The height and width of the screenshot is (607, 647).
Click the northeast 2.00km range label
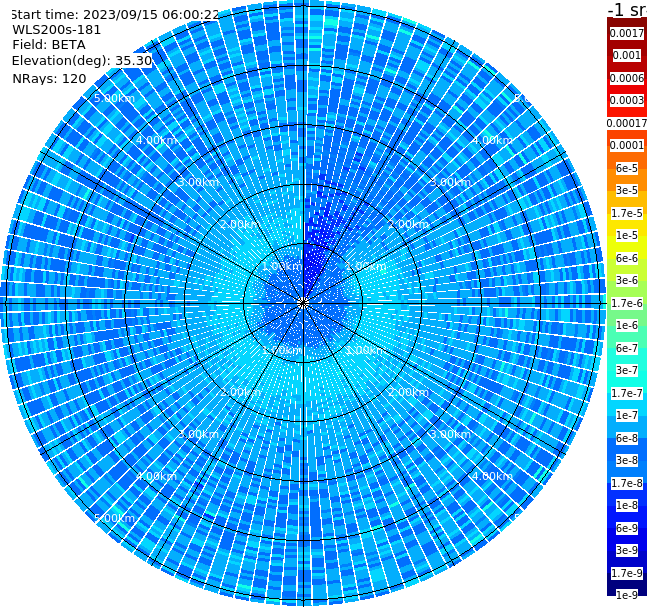click(x=408, y=224)
